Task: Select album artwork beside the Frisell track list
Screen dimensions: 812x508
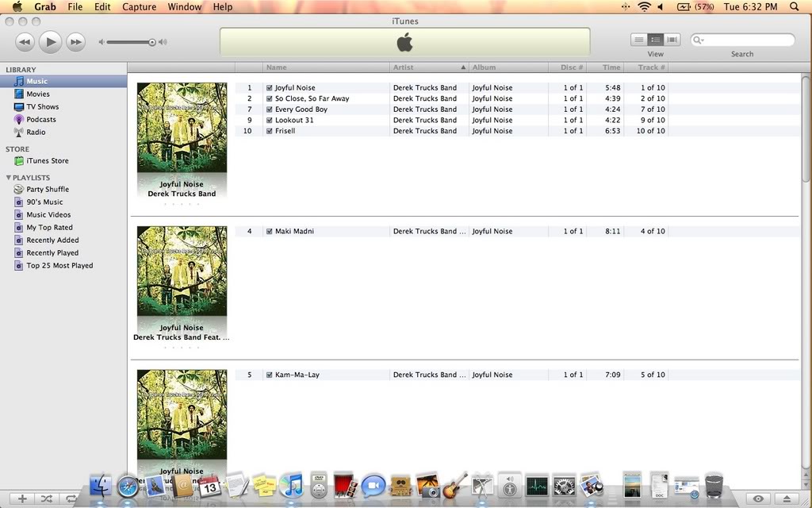Action: [x=182, y=128]
